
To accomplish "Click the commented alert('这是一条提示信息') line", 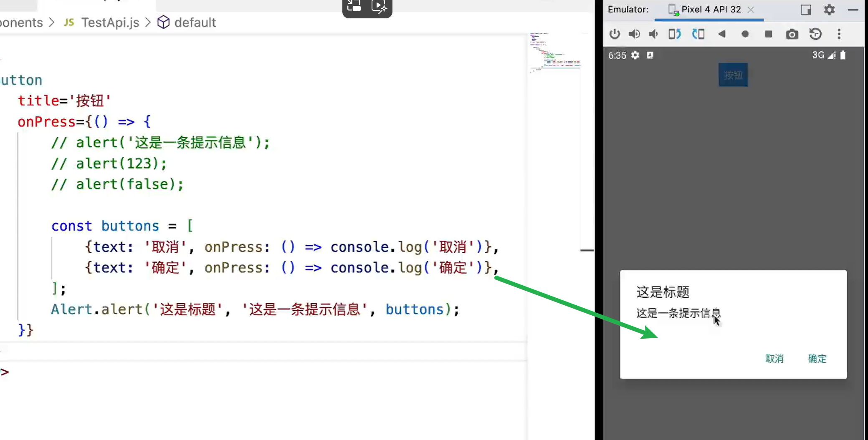I will point(160,143).
